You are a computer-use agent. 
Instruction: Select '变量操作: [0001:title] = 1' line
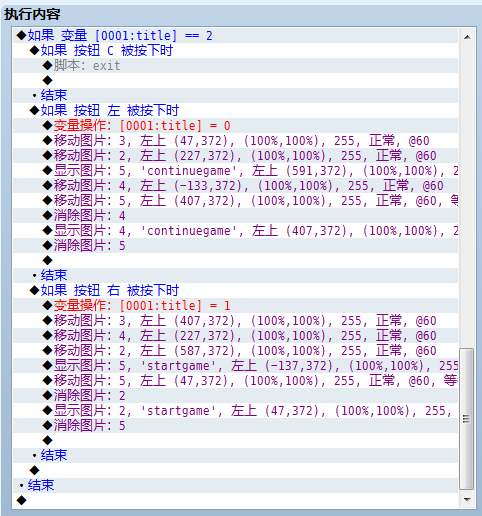click(x=235, y=305)
